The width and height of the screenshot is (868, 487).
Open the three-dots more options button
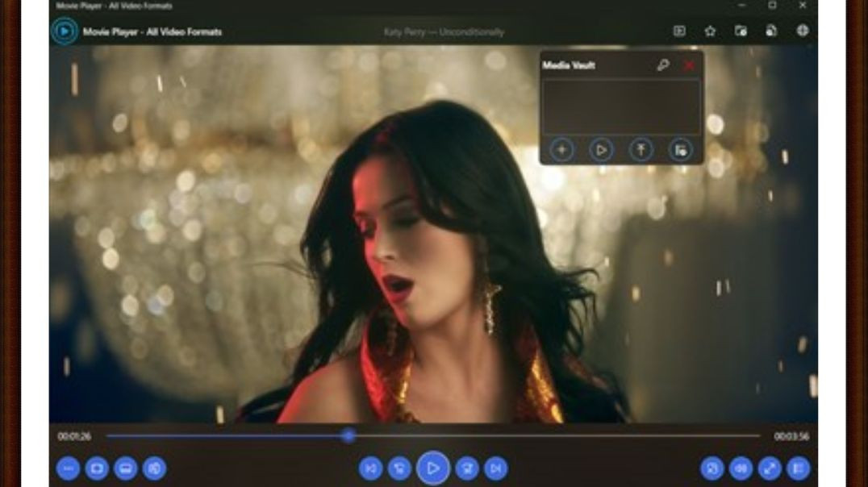pyautogui.click(x=68, y=468)
